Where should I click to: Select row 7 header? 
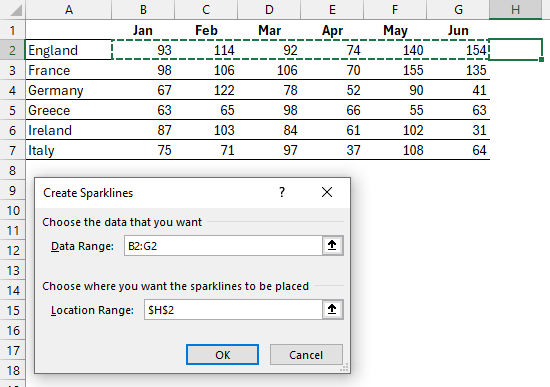13,150
